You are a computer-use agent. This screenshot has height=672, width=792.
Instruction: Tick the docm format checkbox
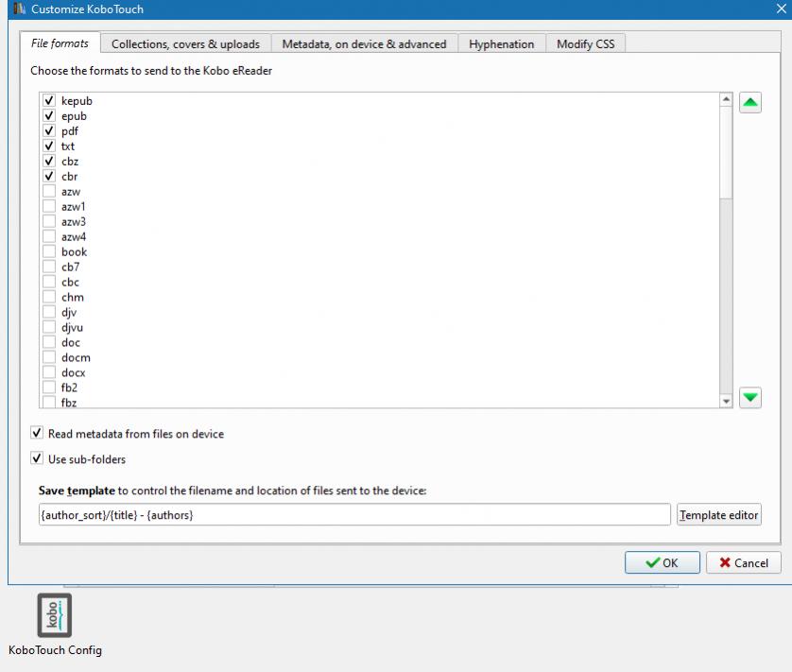(49, 357)
